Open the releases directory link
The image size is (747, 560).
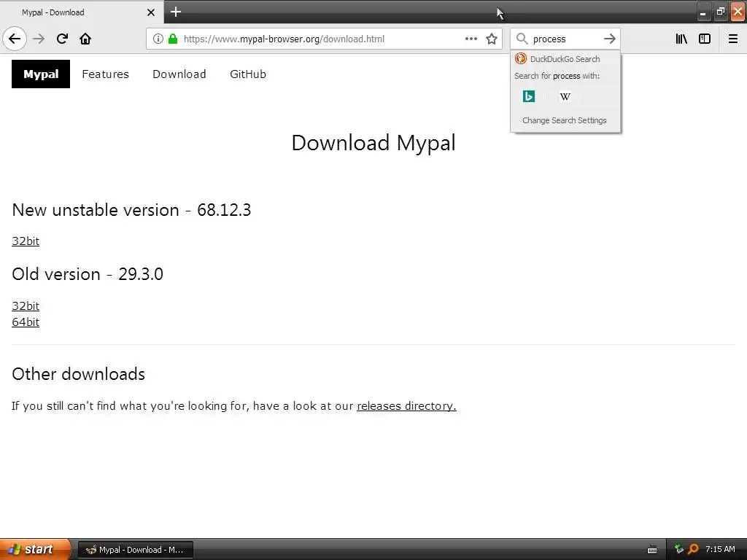(x=406, y=405)
